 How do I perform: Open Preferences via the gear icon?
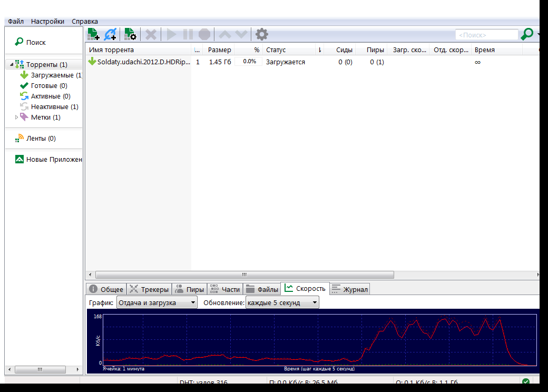click(262, 35)
